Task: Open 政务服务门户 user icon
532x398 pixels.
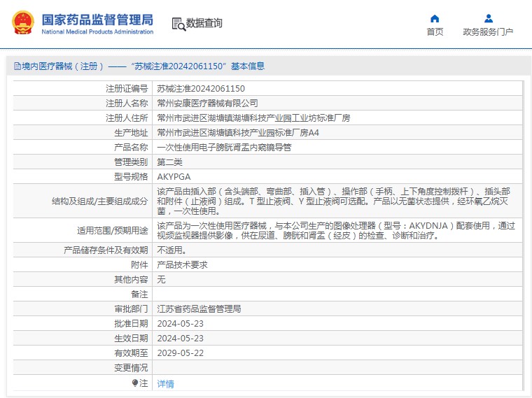Action: (488, 18)
